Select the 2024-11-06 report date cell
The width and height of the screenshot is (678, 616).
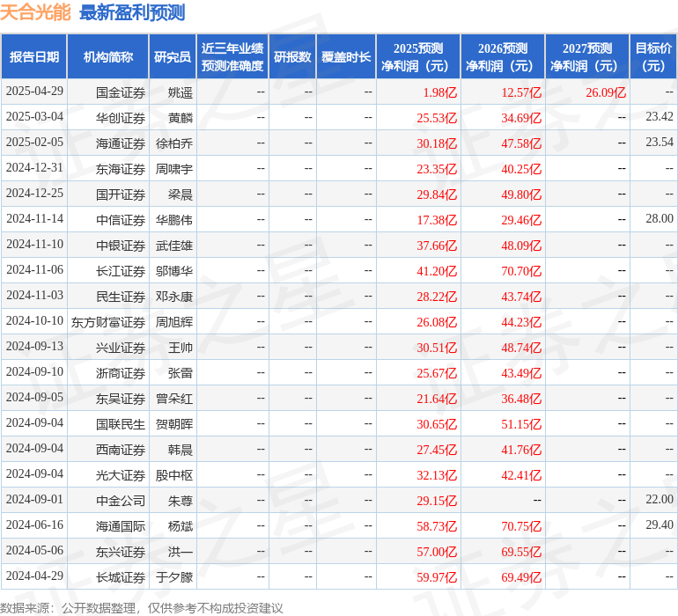point(34,270)
